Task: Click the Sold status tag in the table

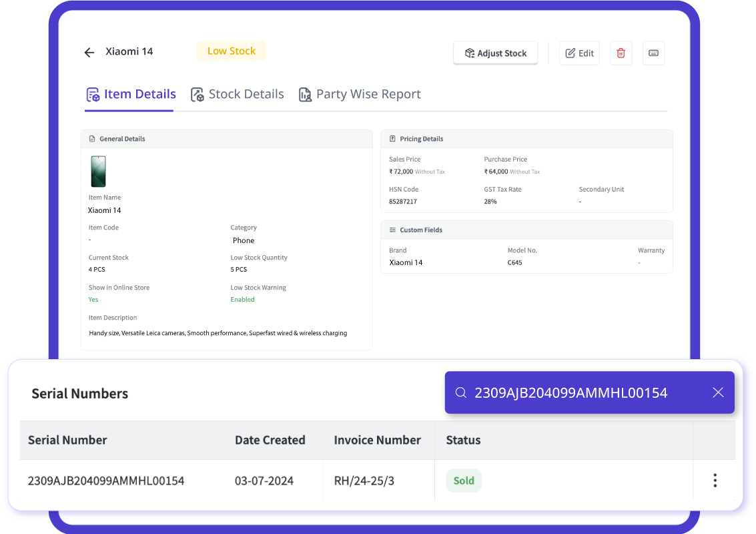Action: pos(464,480)
